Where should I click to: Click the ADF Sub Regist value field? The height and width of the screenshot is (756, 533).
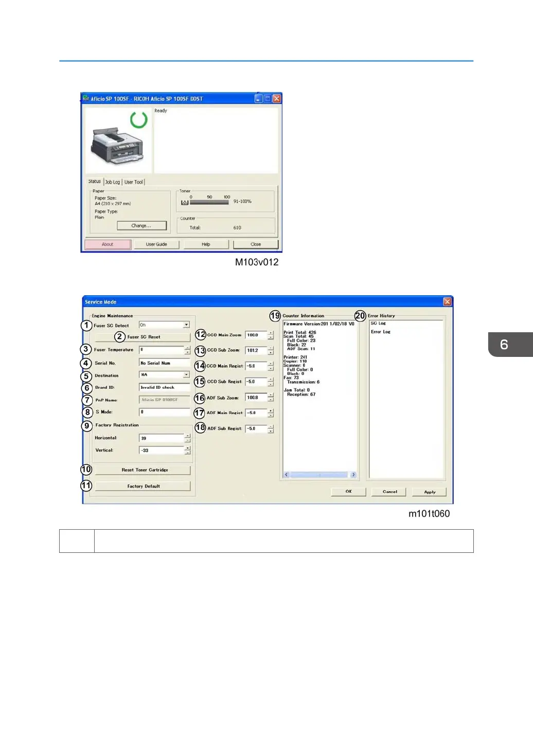(256, 428)
